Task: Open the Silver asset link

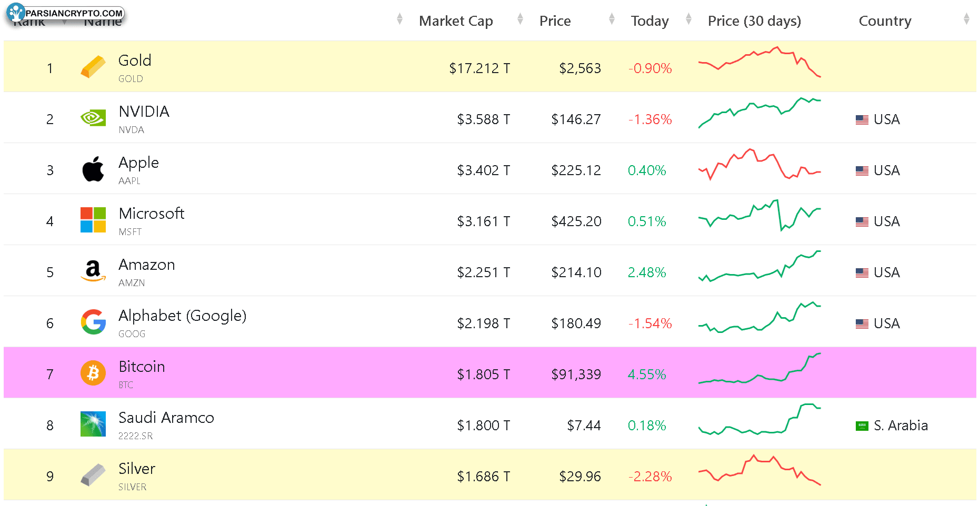Action: [137, 469]
